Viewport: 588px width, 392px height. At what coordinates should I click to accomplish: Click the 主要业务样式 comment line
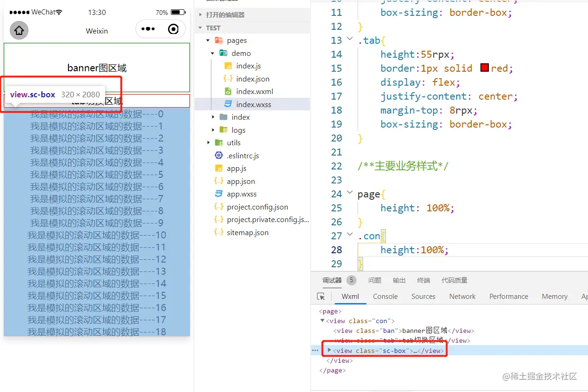click(403, 166)
